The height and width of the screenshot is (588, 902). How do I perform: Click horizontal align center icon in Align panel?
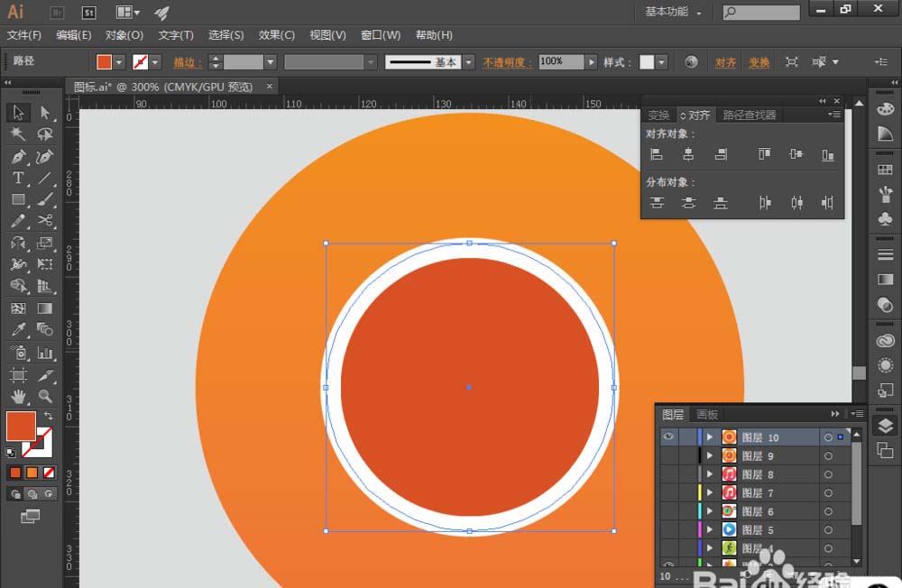(x=688, y=154)
